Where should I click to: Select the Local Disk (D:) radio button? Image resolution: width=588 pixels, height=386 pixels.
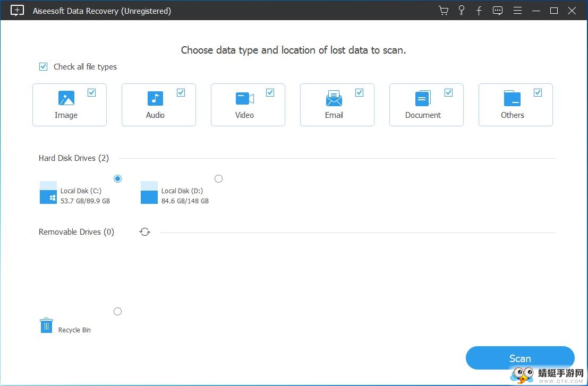[x=219, y=179]
